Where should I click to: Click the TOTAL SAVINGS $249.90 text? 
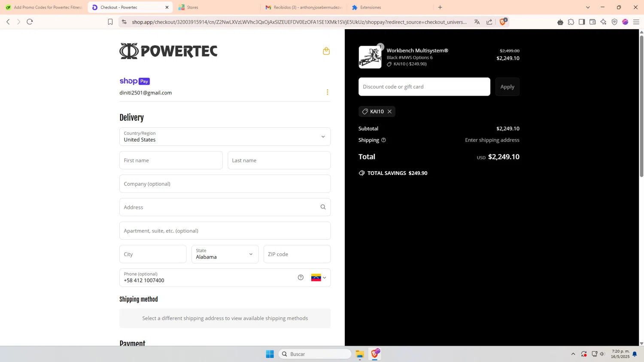click(x=397, y=173)
